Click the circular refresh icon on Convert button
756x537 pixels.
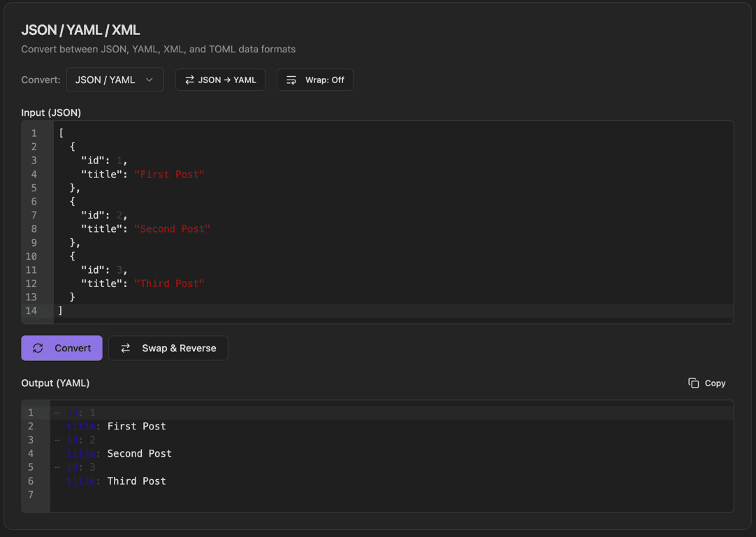pos(38,348)
